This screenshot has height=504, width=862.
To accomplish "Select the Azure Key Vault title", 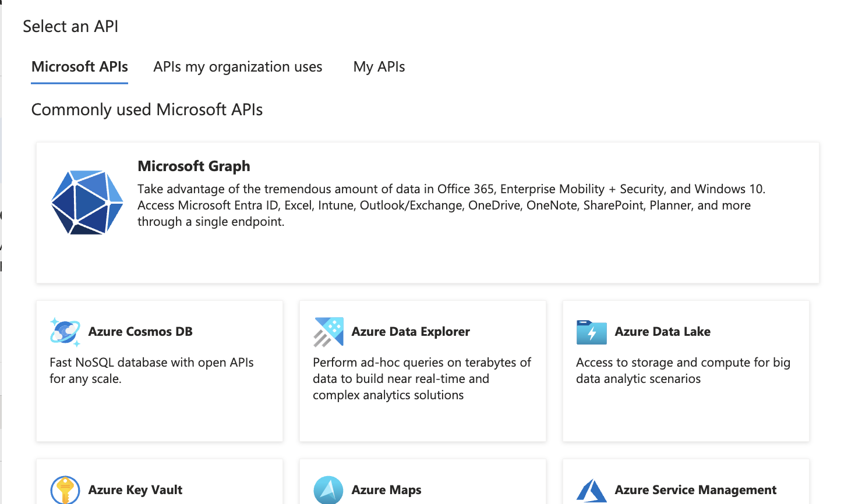I will [135, 490].
